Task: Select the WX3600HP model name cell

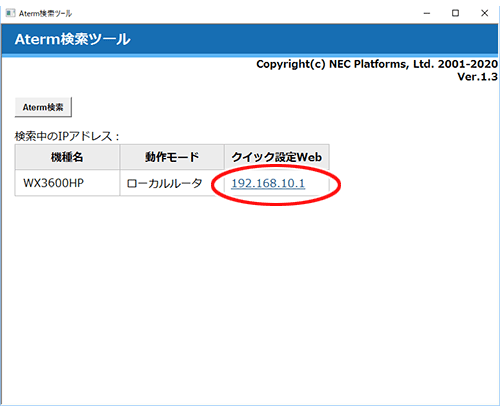Action: click(x=67, y=183)
